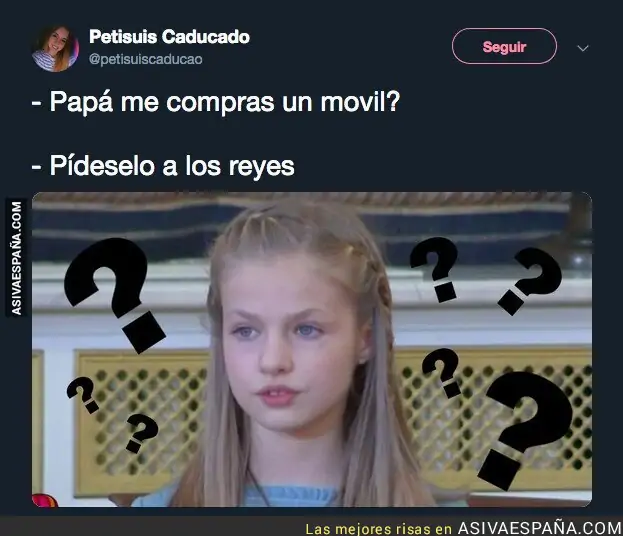
Task: Click the tilted question mark nearest the photo's top-right corner
Action: pos(530,280)
